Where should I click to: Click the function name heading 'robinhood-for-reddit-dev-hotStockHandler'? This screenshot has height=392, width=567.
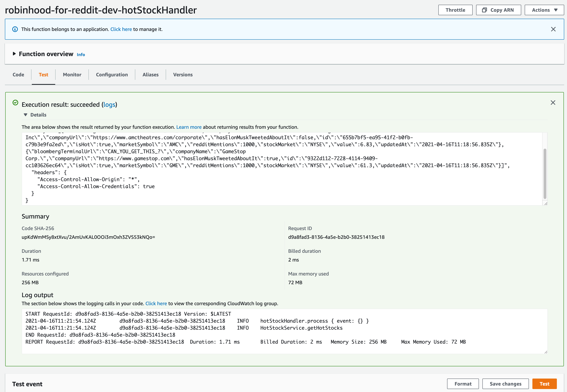[101, 10]
